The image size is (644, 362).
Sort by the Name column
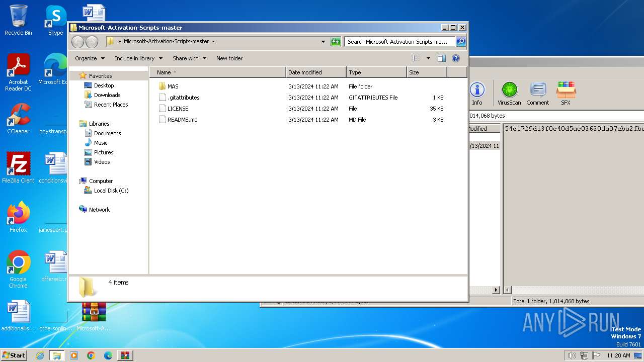[218, 72]
